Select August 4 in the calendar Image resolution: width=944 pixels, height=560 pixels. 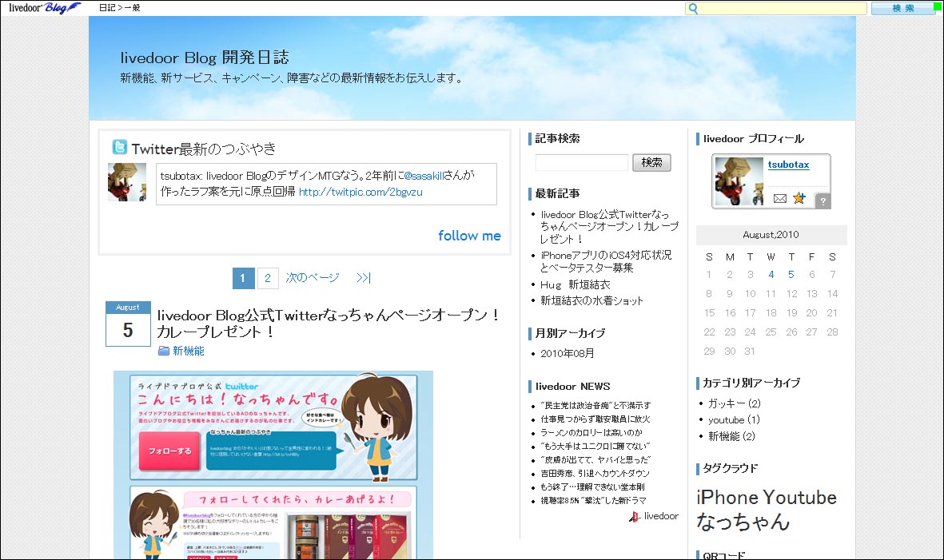[x=771, y=274]
